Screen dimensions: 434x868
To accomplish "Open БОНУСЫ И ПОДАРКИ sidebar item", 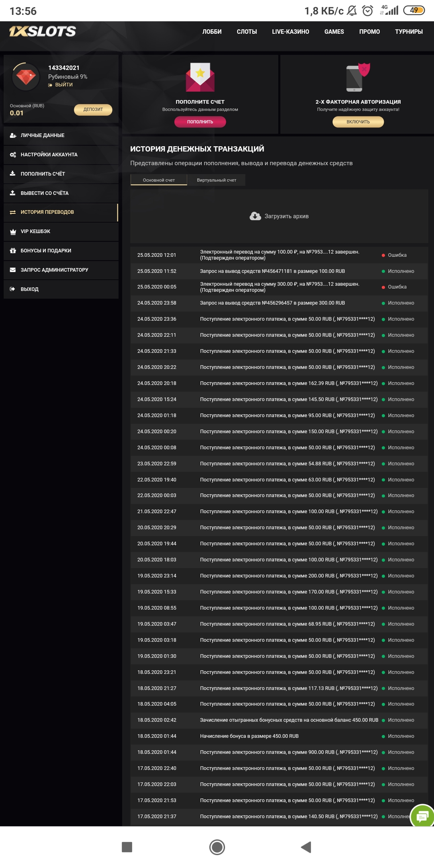I will point(61,250).
